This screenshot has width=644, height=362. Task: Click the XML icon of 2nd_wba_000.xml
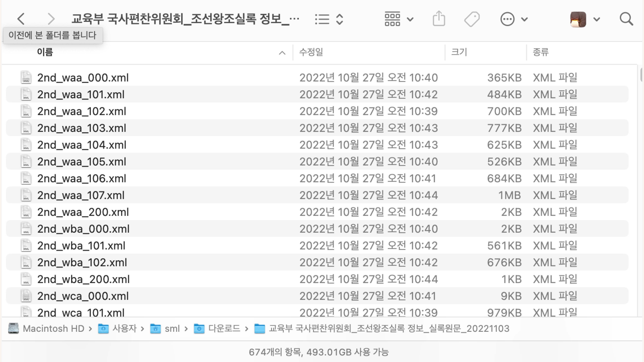(26, 229)
